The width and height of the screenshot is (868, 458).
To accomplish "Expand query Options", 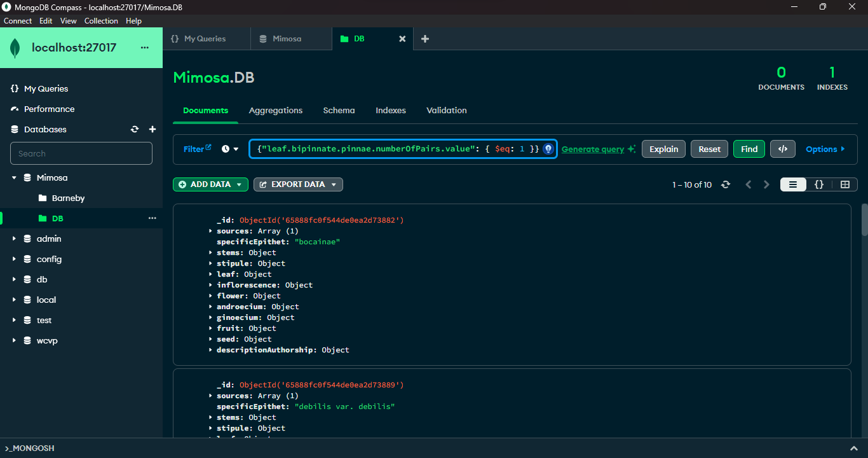I will pos(825,149).
